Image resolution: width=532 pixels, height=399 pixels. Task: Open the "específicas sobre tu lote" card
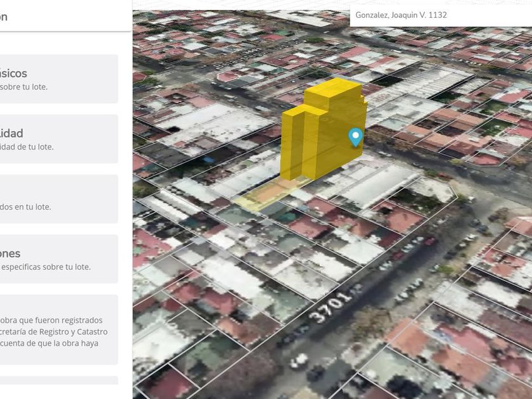pyautogui.click(x=59, y=259)
